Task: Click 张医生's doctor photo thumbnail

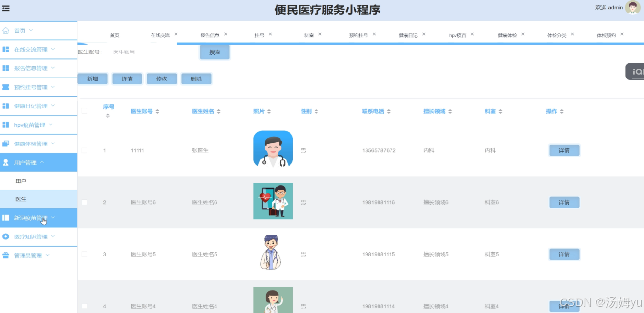Action: point(273,149)
